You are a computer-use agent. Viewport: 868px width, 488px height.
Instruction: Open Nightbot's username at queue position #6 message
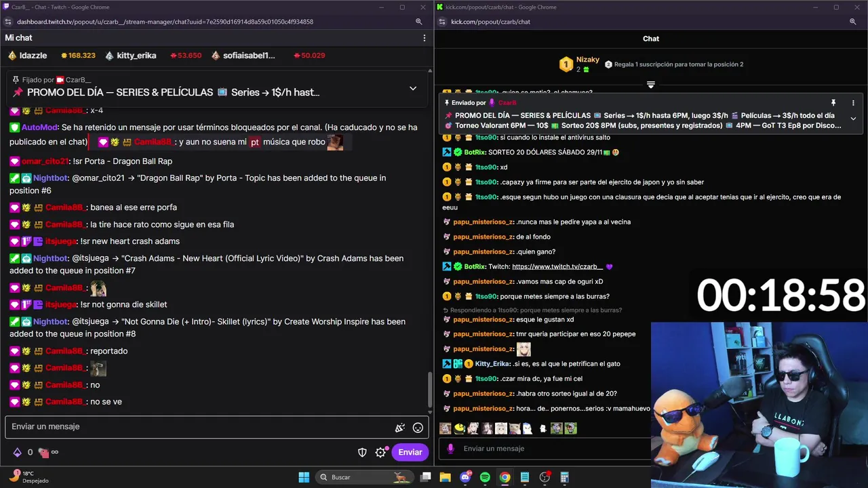coord(50,178)
